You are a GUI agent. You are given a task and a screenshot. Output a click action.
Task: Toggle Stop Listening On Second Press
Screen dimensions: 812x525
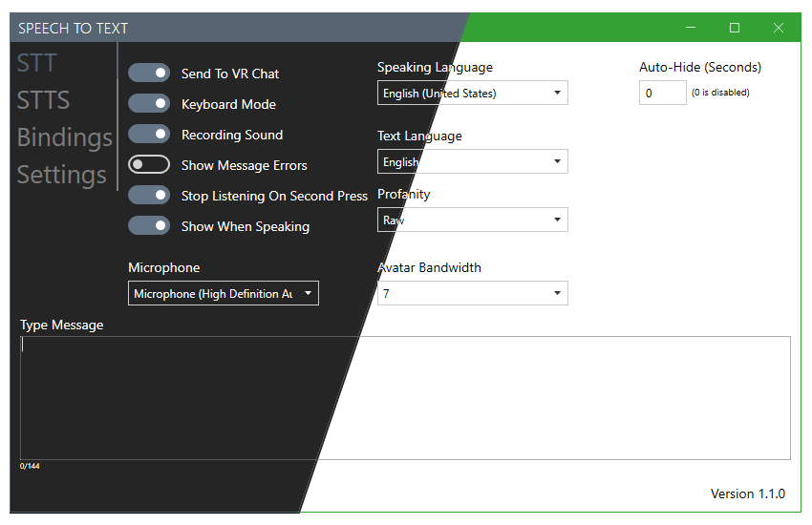tap(149, 195)
